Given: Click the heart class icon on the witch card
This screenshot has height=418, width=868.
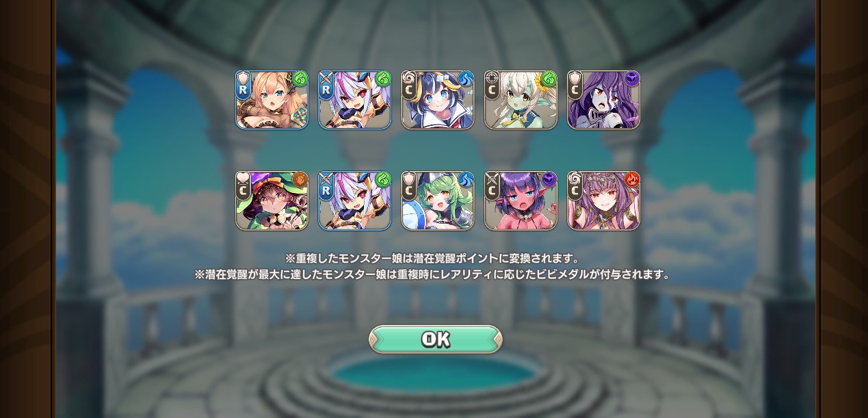Looking at the screenshot, I should [244, 179].
